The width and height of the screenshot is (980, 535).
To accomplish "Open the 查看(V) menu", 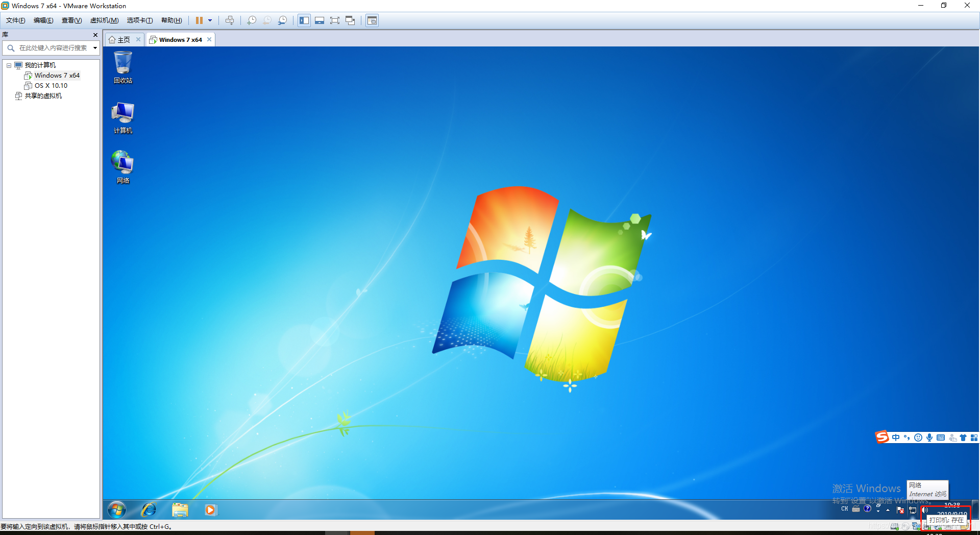I will click(71, 20).
